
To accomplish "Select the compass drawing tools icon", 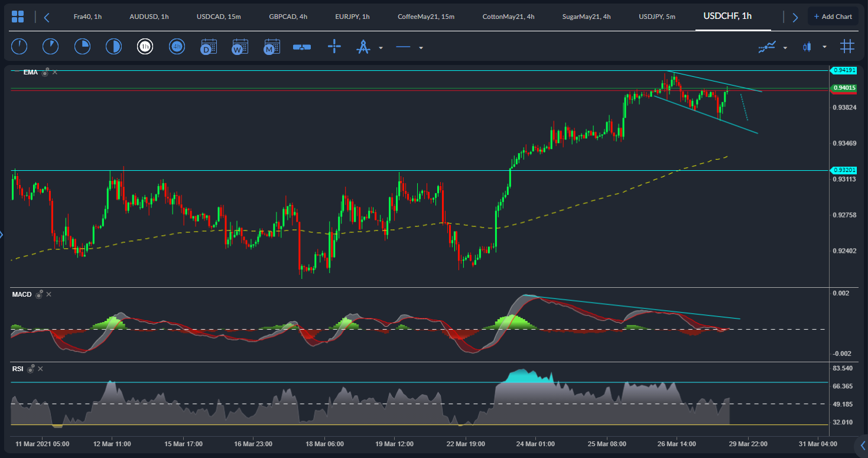I will (363, 47).
